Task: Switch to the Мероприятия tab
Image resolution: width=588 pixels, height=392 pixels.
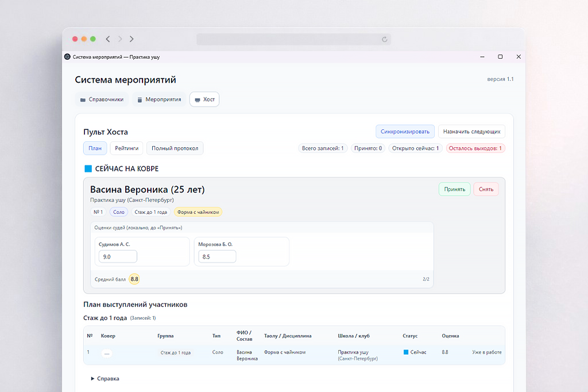Action: (x=159, y=99)
